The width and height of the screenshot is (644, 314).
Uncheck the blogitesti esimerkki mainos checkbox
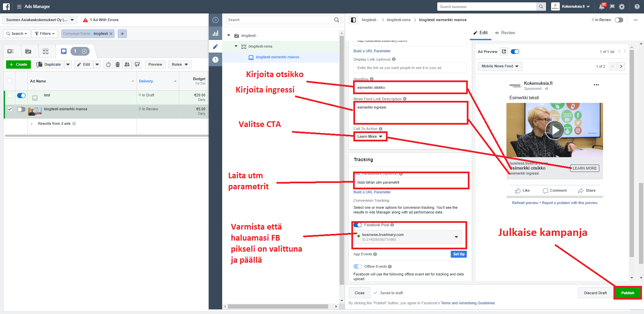coord(10,109)
